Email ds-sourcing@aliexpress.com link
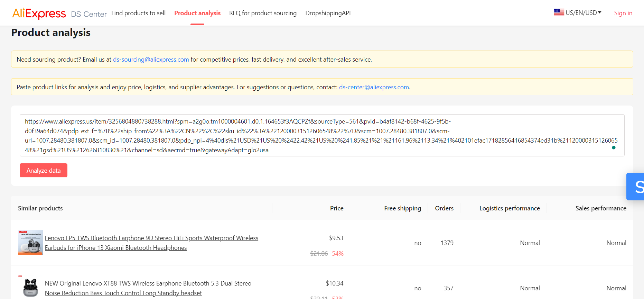This screenshot has height=299, width=644. (x=151, y=60)
